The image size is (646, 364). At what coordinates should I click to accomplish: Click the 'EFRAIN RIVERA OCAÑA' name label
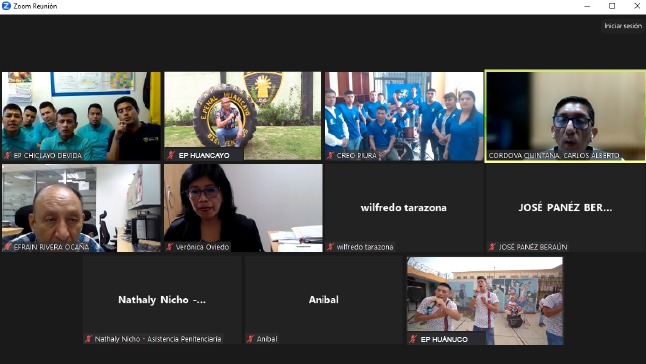[x=51, y=247]
